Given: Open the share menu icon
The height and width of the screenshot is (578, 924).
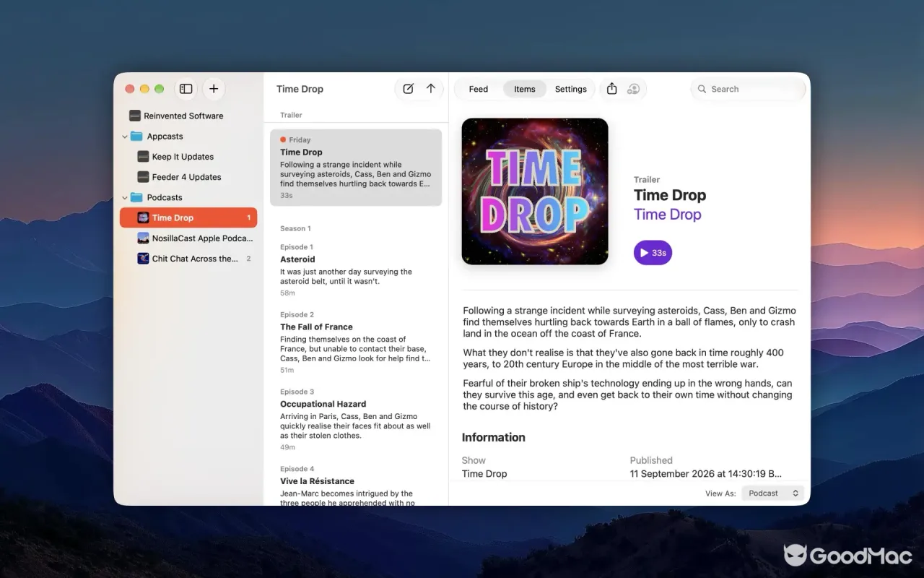Looking at the screenshot, I should 612,89.
